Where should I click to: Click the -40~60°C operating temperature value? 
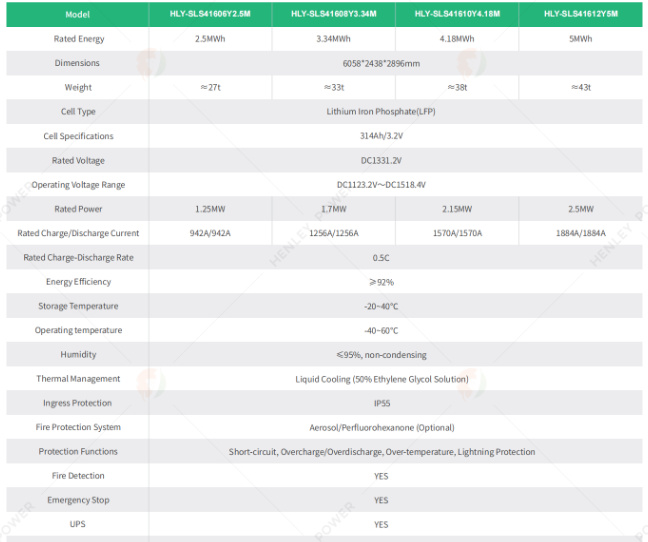coord(381,330)
